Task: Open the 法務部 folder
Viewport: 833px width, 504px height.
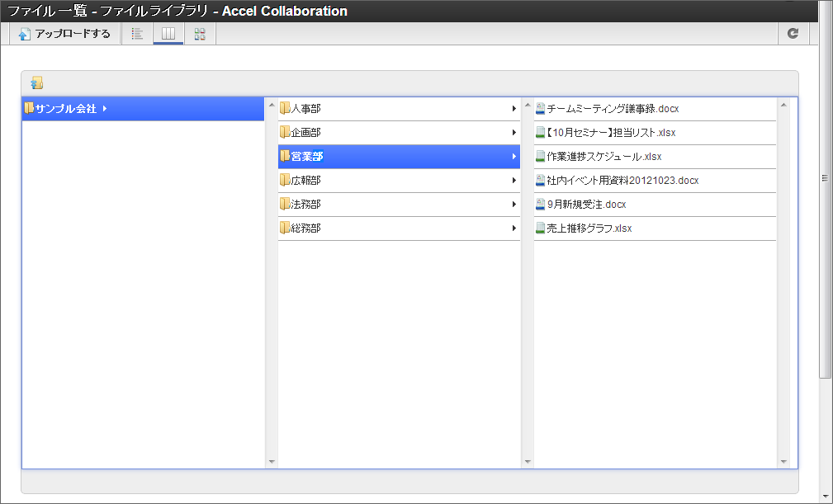Action: (399, 205)
